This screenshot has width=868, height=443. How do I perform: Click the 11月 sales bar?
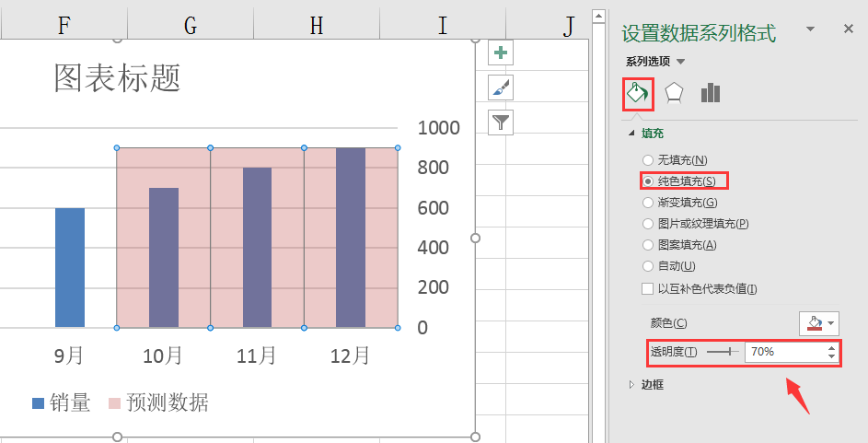(x=258, y=248)
